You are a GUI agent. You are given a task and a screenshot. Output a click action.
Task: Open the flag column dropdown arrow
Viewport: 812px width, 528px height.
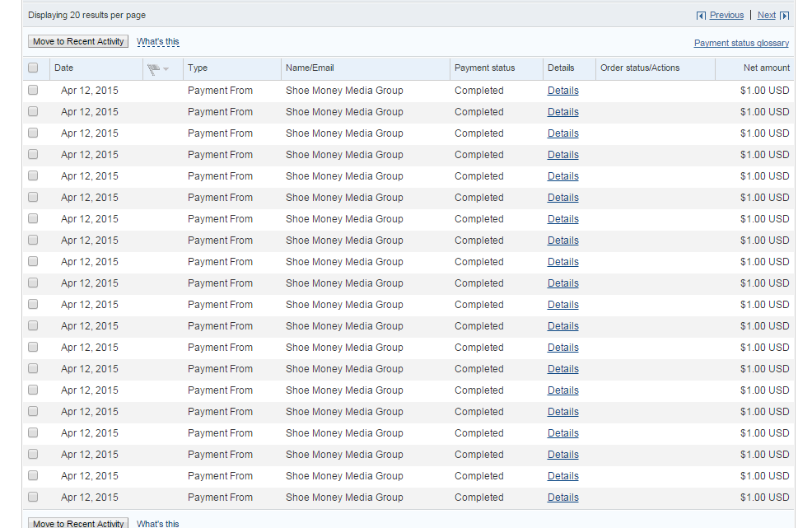166,69
